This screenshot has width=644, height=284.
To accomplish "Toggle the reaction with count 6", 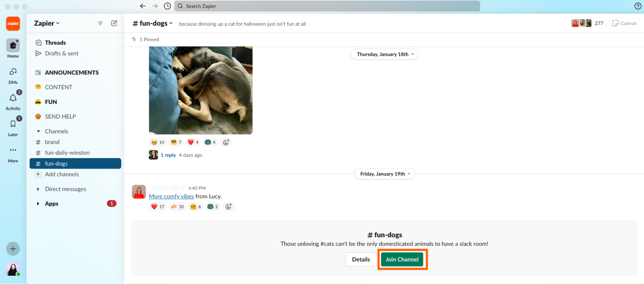I will coord(196,207).
